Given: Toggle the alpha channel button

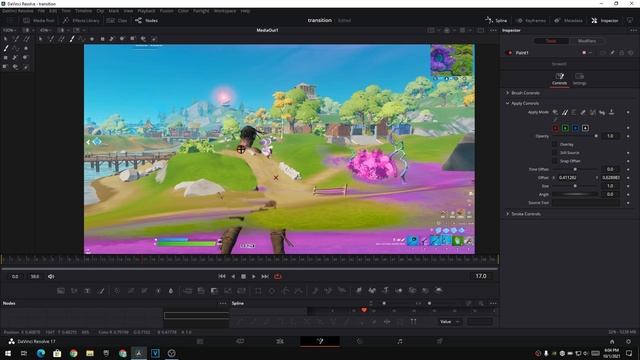Looking at the screenshot, I should [x=585, y=128].
